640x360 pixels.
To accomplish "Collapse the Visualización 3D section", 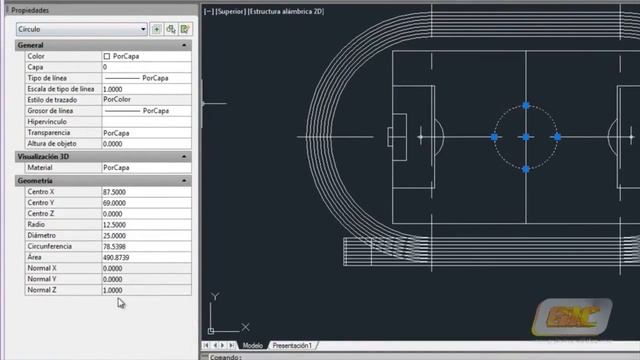I will pos(184,157).
